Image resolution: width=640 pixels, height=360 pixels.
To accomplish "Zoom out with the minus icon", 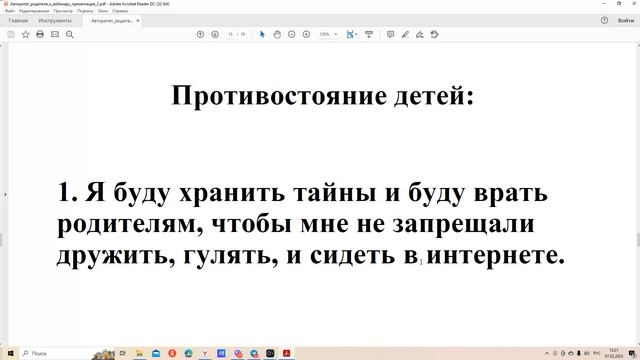I will point(291,35).
